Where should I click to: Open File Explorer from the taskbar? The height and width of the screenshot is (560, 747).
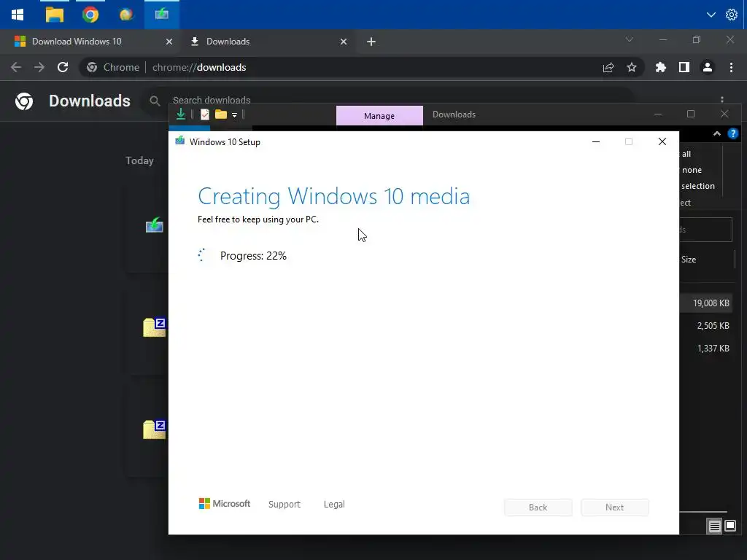pyautogui.click(x=54, y=15)
